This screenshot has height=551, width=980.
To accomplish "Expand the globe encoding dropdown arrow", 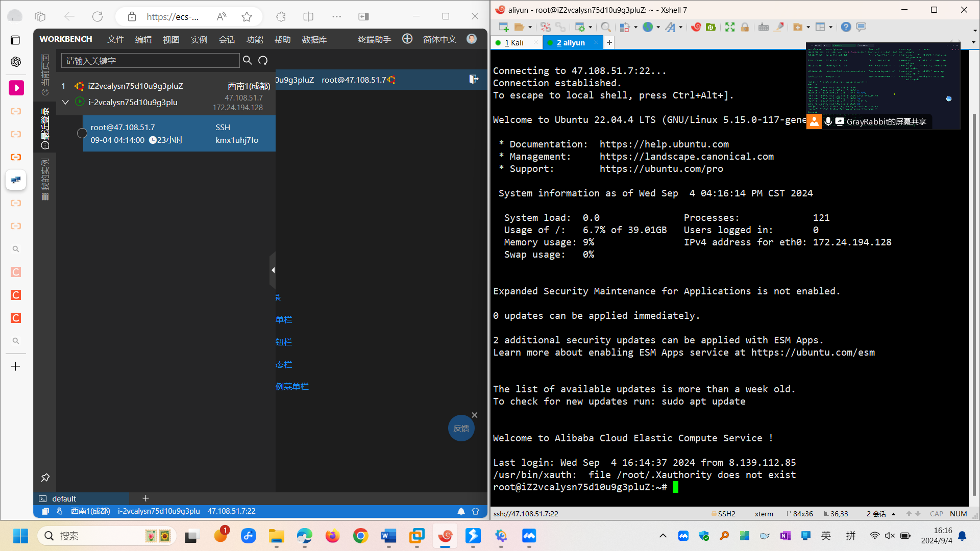I will coord(657,27).
